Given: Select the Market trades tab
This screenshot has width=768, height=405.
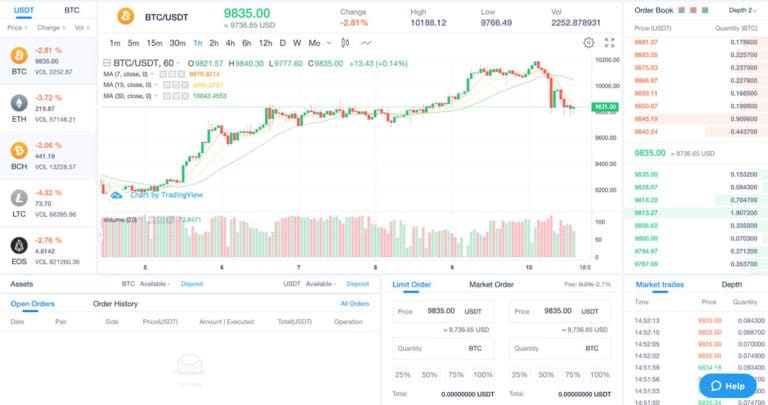Looking at the screenshot, I should pyautogui.click(x=659, y=285).
